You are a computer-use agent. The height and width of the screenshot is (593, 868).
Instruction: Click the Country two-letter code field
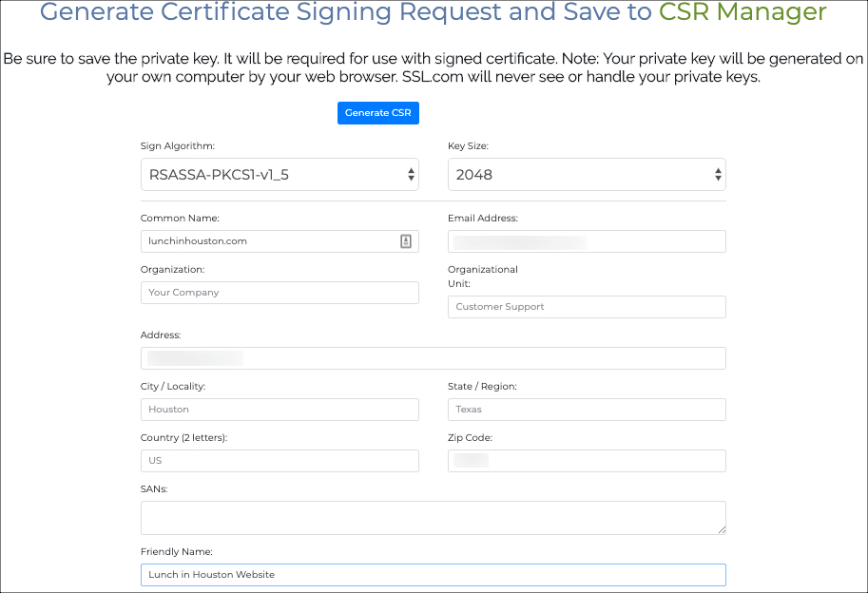click(x=280, y=461)
